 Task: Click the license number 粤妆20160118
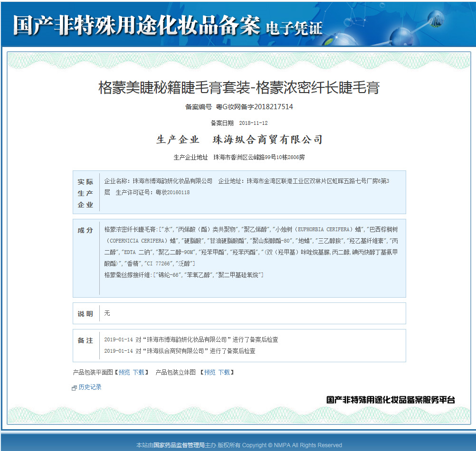click(x=173, y=192)
